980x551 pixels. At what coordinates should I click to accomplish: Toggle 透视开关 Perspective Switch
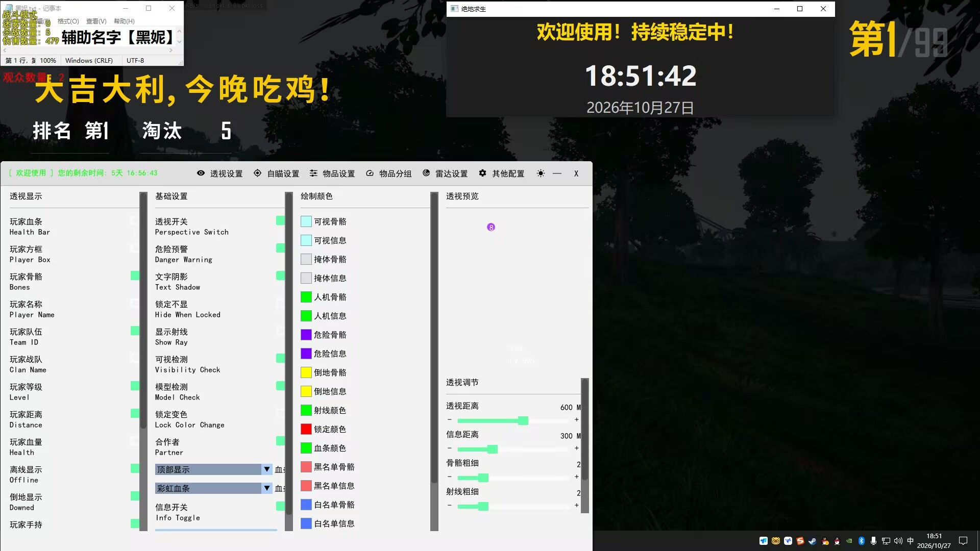280,220
